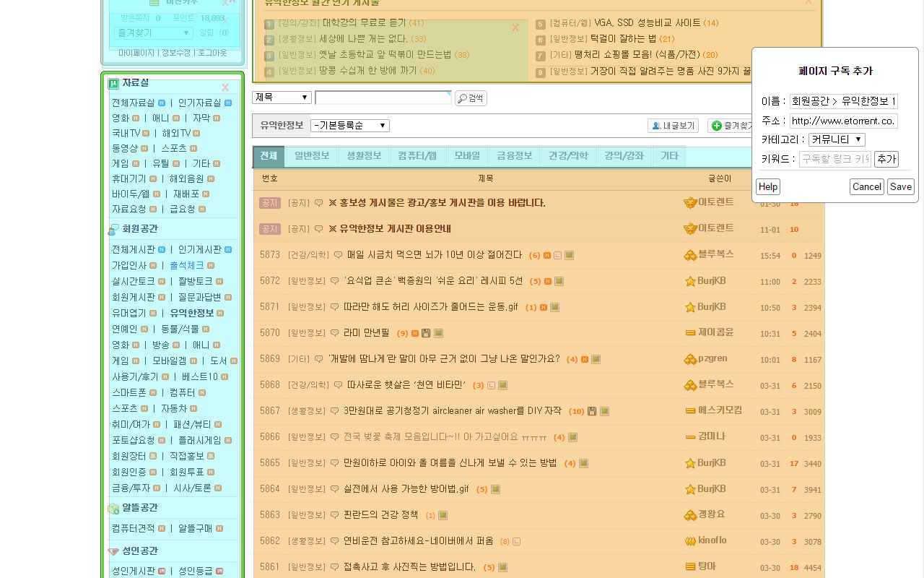Click the rank badge next to 블루복스 on post 5873
924x578 pixels.
click(x=690, y=254)
